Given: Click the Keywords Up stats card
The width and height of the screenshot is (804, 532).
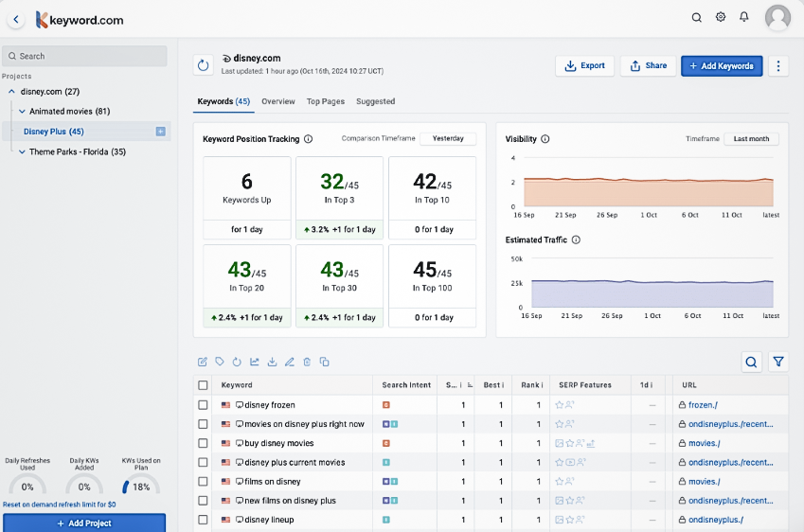Looking at the screenshot, I should tap(246, 197).
